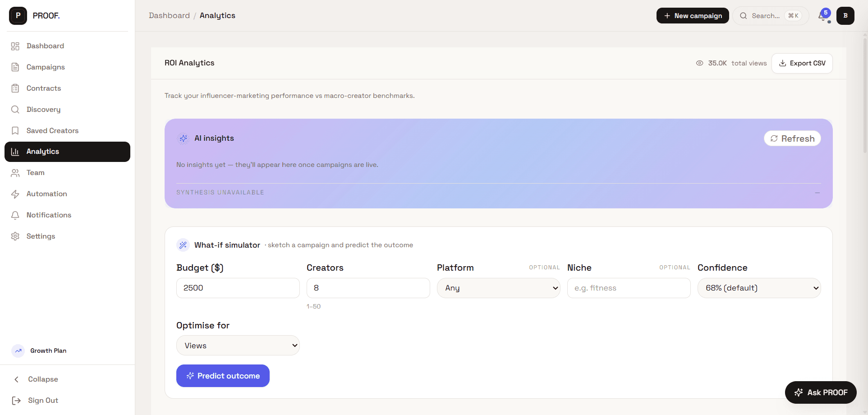
Task: Click the Collapse chevron icon
Action: tap(17, 379)
